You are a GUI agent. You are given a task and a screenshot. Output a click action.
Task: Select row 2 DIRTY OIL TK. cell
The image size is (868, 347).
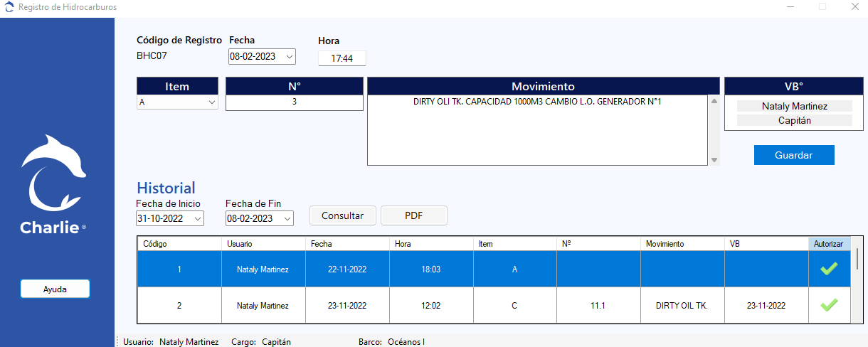point(682,306)
